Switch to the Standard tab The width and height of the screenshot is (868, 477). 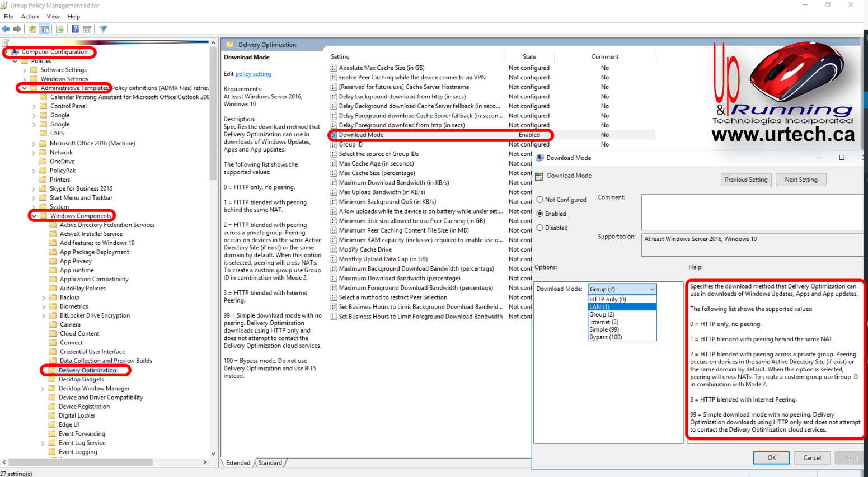click(x=270, y=463)
